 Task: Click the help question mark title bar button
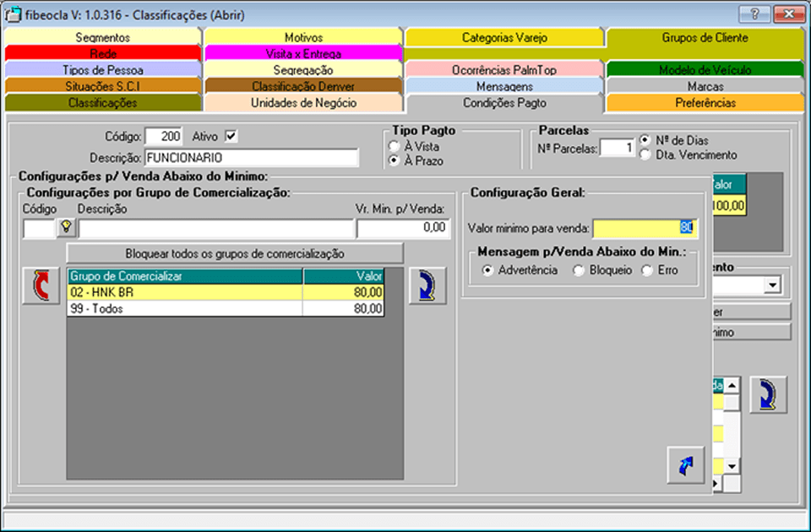754,14
